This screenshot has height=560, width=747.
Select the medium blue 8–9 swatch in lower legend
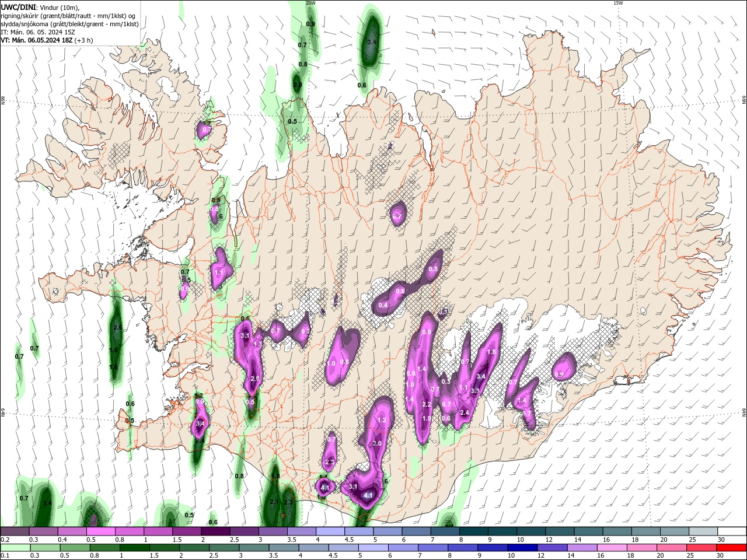coord(462,548)
